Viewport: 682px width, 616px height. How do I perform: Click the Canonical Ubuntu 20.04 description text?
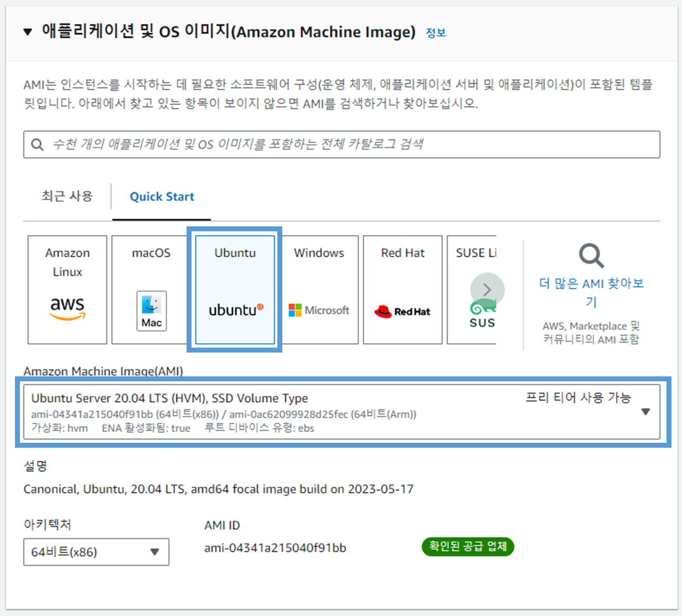[x=219, y=489]
